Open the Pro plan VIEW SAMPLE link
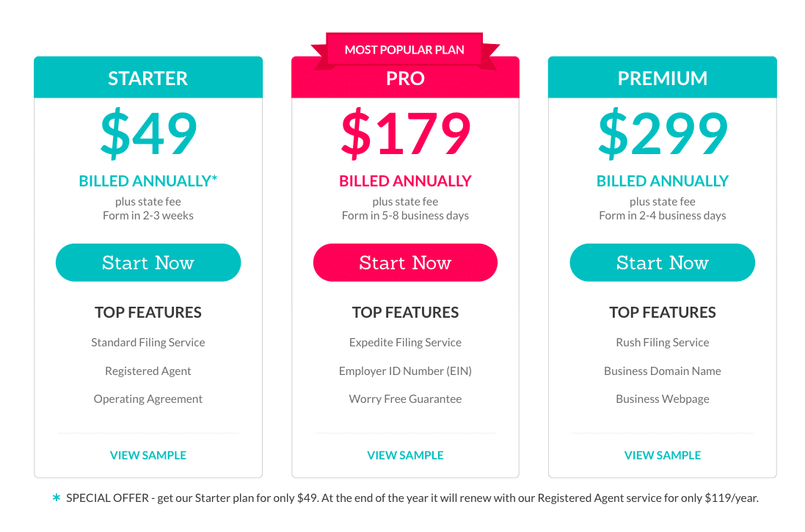 tap(405, 455)
